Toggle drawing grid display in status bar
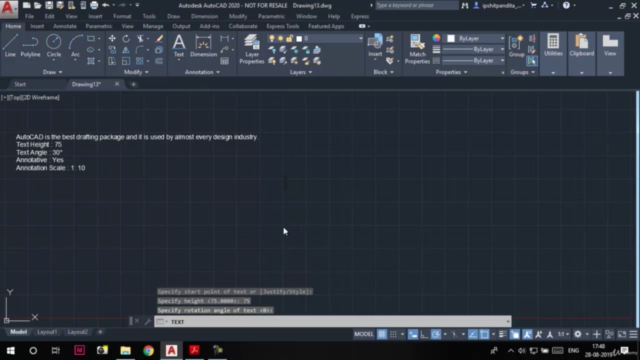640x360 pixels. [x=382, y=334]
